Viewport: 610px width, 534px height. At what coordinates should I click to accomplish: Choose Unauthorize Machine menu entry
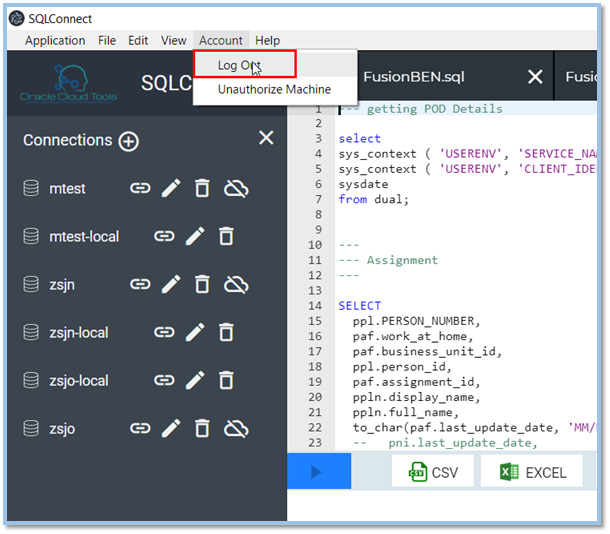(275, 89)
